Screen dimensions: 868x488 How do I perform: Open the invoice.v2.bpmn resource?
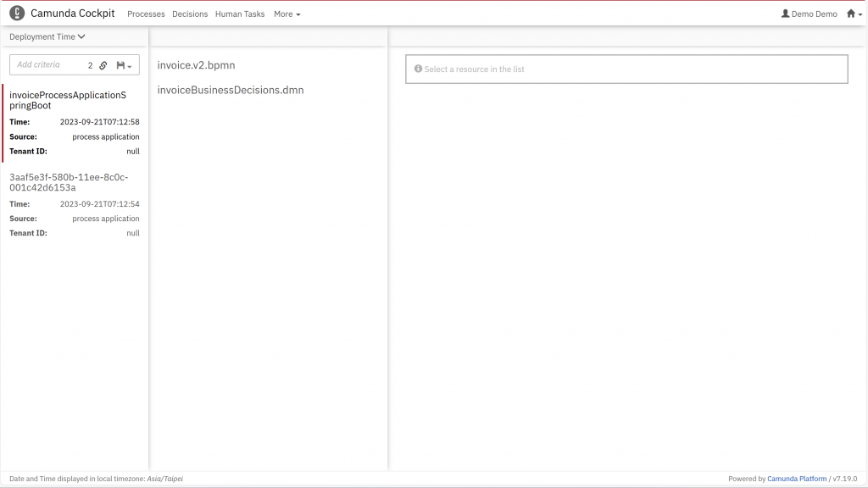[196, 64]
